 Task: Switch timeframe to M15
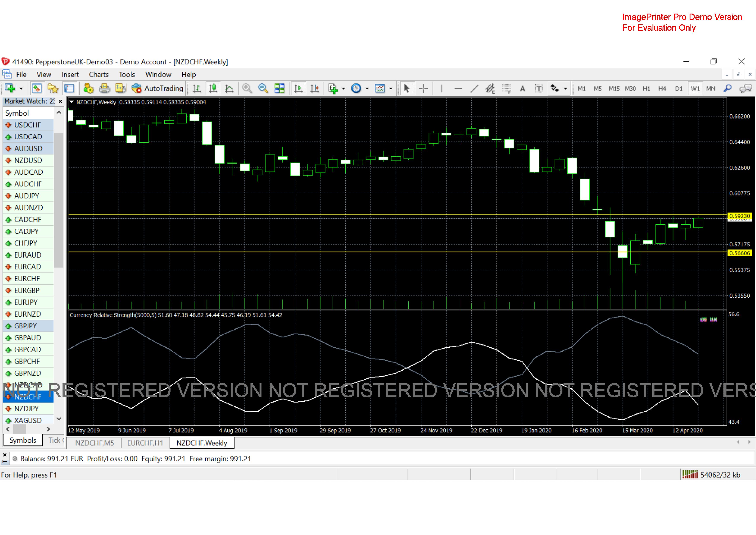(x=614, y=88)
